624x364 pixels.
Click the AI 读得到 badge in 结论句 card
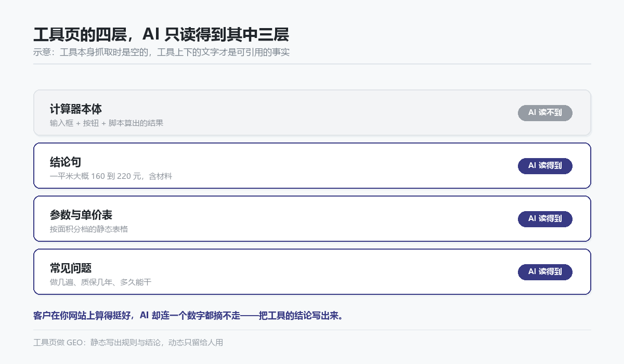(x=545, y=166)
